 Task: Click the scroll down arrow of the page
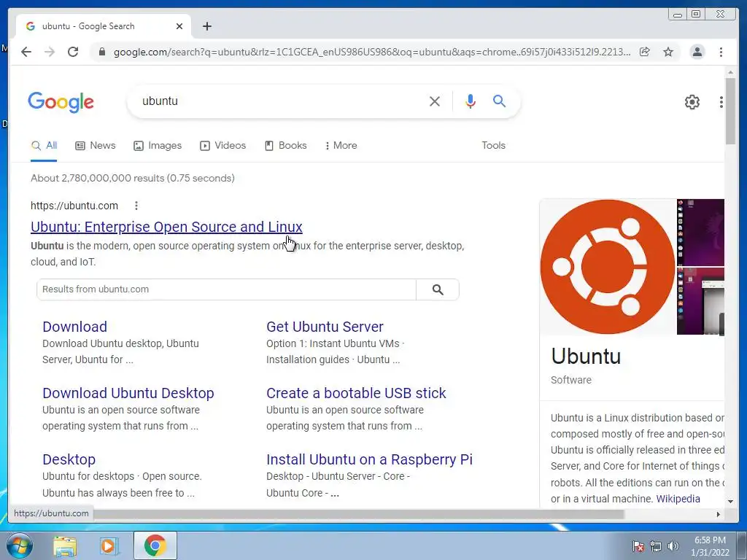tap(730, 501)
